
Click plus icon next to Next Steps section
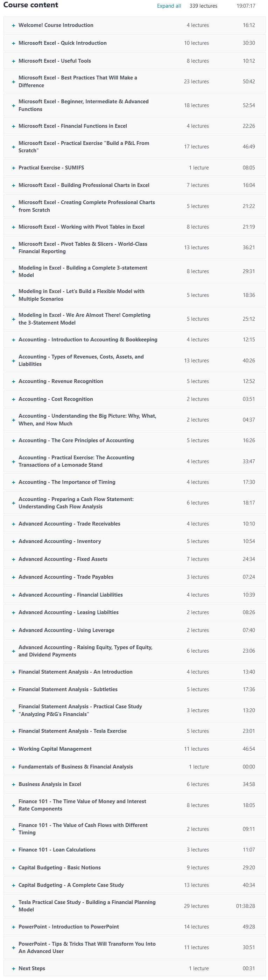point(14,968)
